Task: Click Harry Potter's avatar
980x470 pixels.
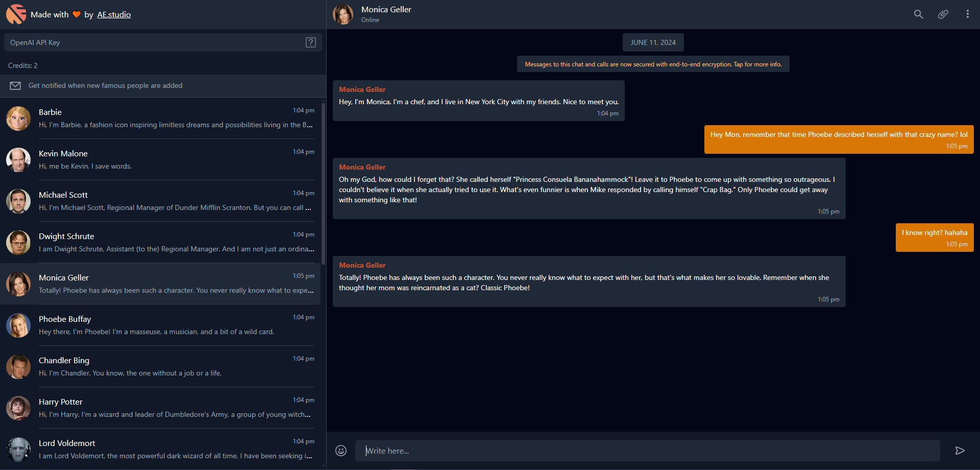Action: (x=18, y=408)
